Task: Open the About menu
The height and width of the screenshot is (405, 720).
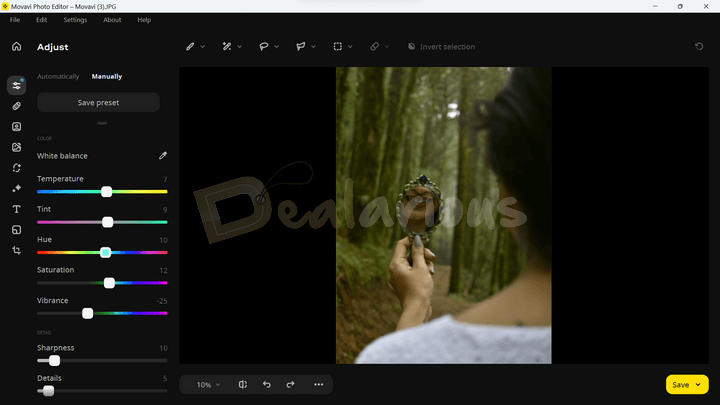Action: [112, 20]
